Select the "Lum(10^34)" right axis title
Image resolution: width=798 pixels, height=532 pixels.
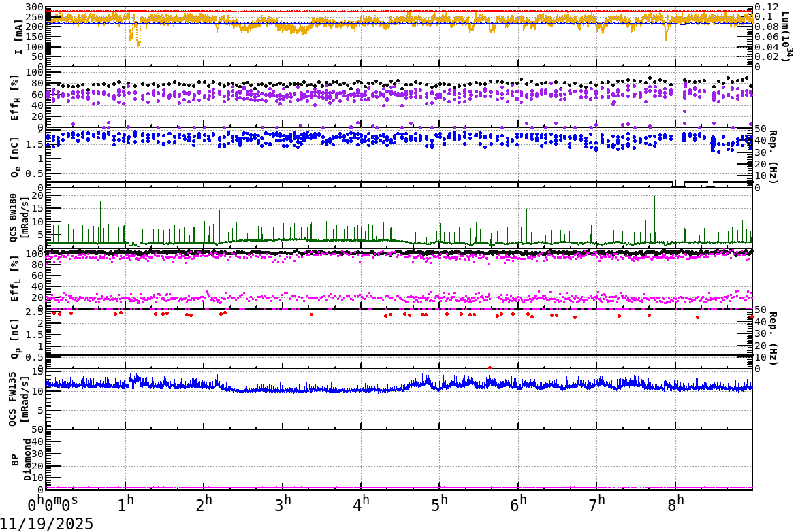tap(788, 38)
